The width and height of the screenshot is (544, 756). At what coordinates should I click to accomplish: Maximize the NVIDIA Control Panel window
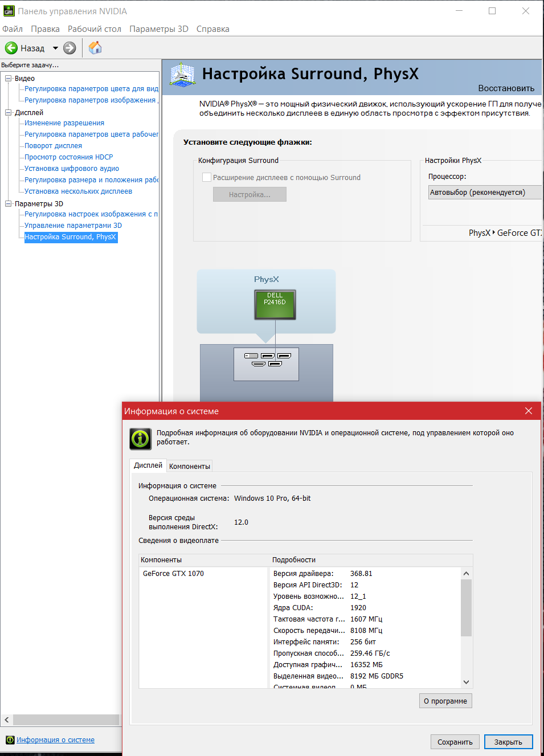492,11
